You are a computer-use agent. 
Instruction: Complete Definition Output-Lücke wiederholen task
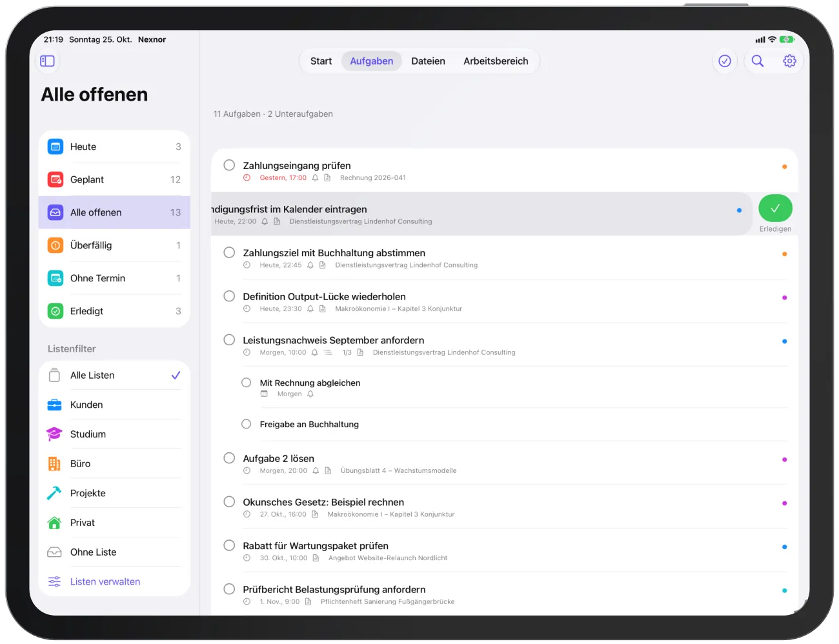pyautogui.click(x=229, y=296)
